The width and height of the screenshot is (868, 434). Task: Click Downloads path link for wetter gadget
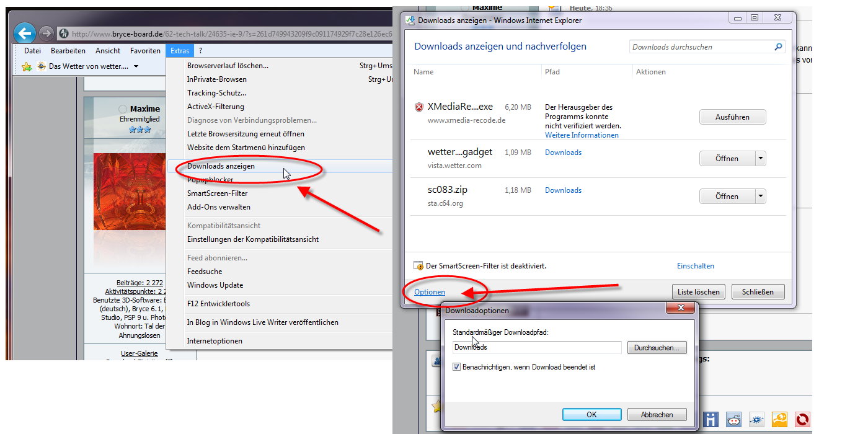(563, 153)
